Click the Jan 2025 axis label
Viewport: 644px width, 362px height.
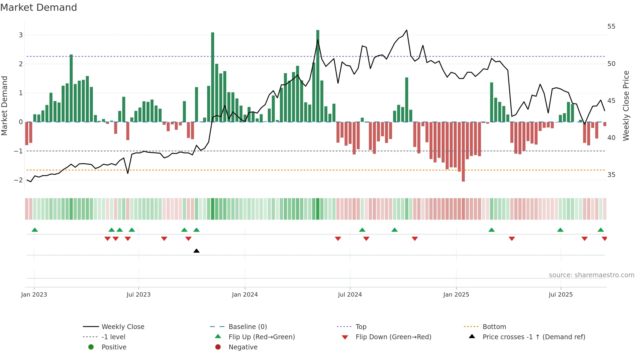(456, 294)
